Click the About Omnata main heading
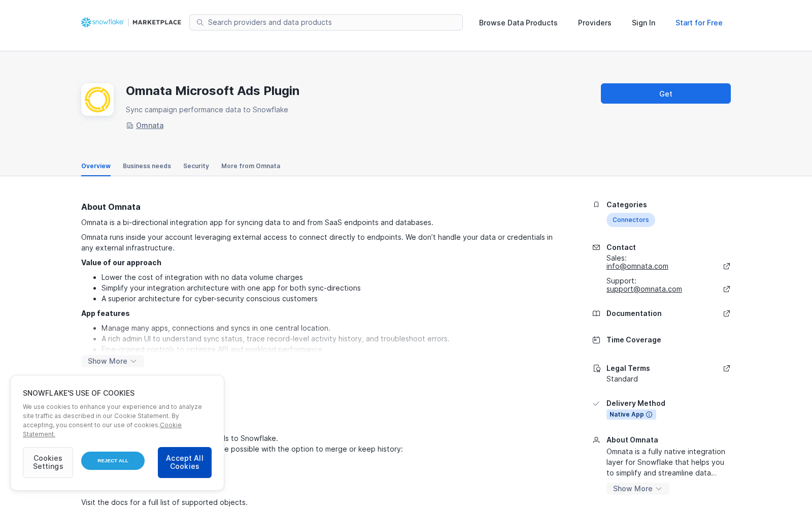812x508 pixels. pos(111,207)
